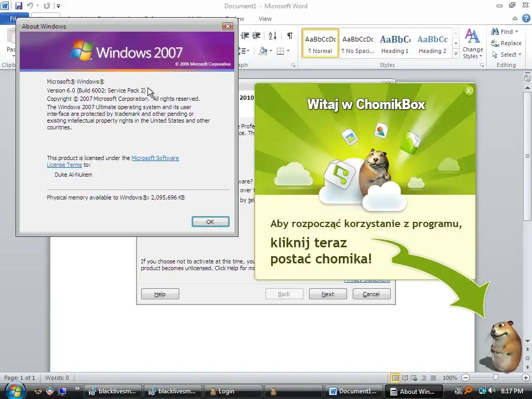Screen dimensions: 532x399
Task: Click the 100% zoom level button
Action: click(450, 378)
